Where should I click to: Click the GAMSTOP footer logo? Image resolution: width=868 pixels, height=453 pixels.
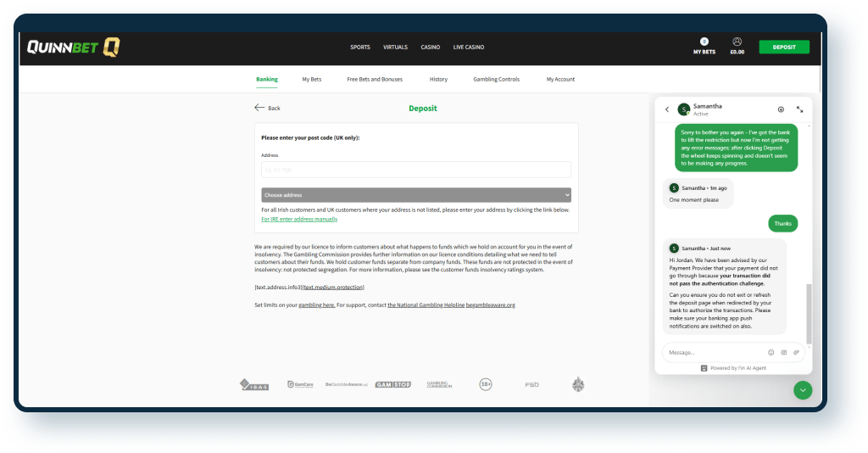(393, 384)
